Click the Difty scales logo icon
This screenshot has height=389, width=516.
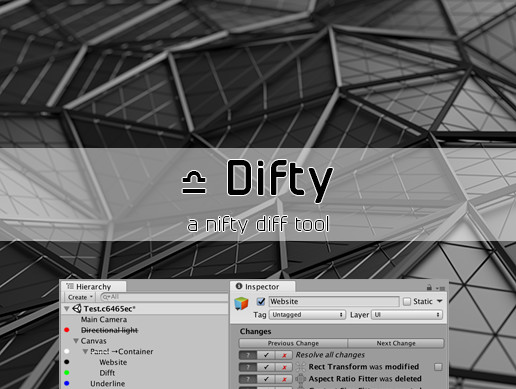coord(194,182)
